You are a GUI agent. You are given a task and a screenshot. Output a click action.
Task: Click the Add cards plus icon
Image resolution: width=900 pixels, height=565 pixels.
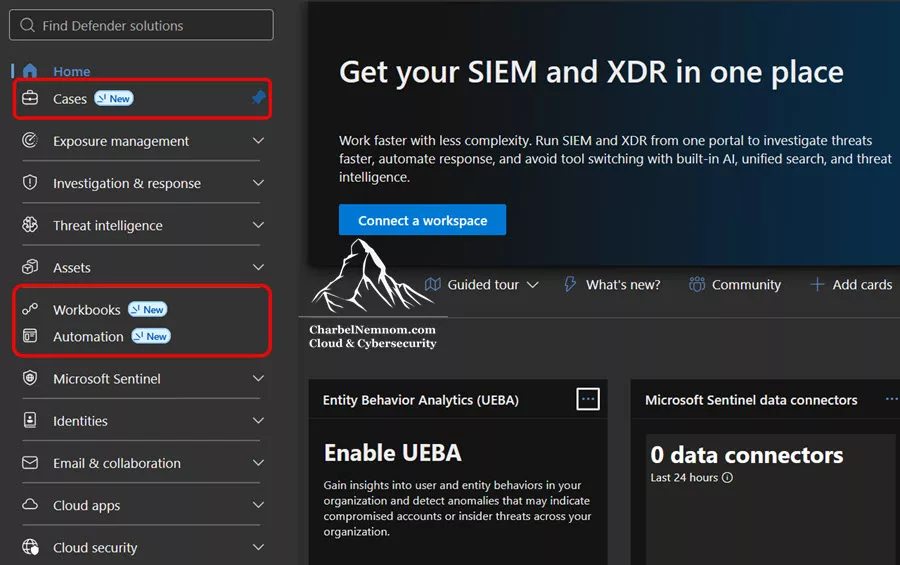[x=817, y=284]
